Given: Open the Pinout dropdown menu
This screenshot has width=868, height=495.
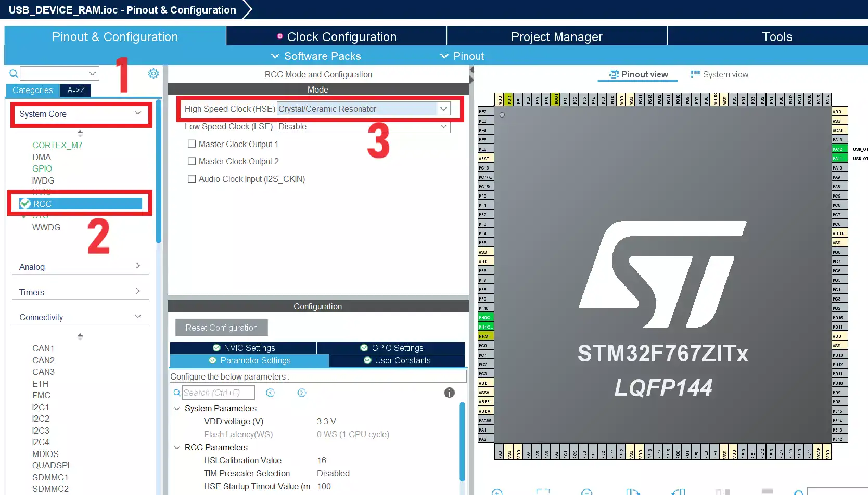Looking at the screenshot, I should 462,56.
